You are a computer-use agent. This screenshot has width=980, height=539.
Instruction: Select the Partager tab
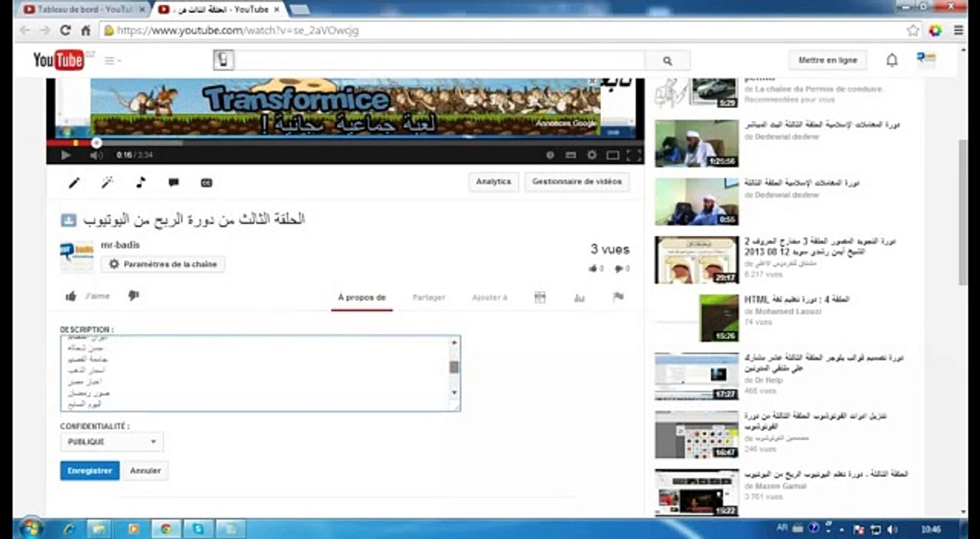429,297
